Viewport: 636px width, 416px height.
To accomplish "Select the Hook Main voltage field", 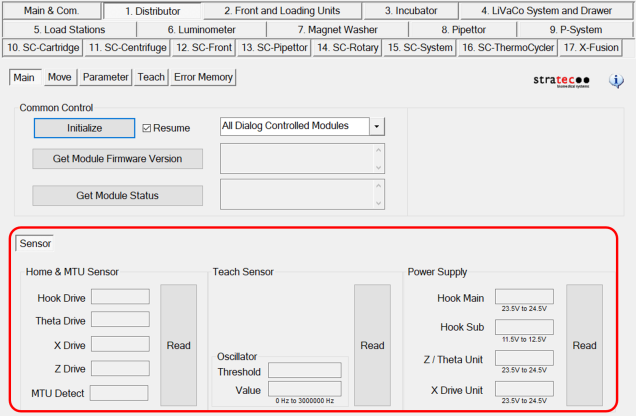I will 524,296.
